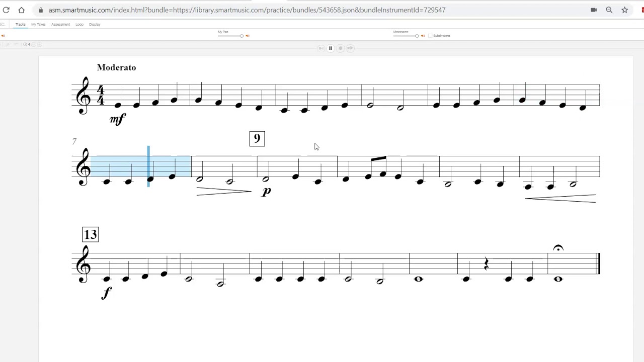The image size is (644, 362).
Task: Click the plus button beside count-in
Action: click(40, 44)
